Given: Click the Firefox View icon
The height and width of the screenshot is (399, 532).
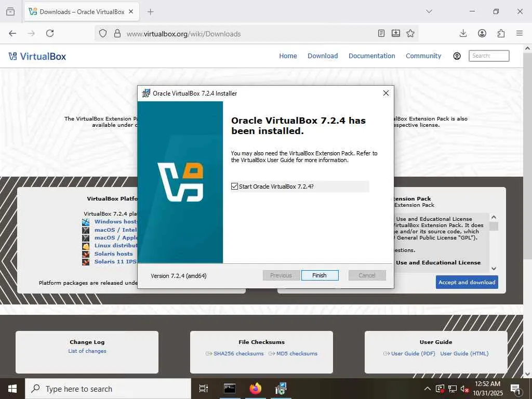Looking at the screenshot, I should click(x=10, y=11).
